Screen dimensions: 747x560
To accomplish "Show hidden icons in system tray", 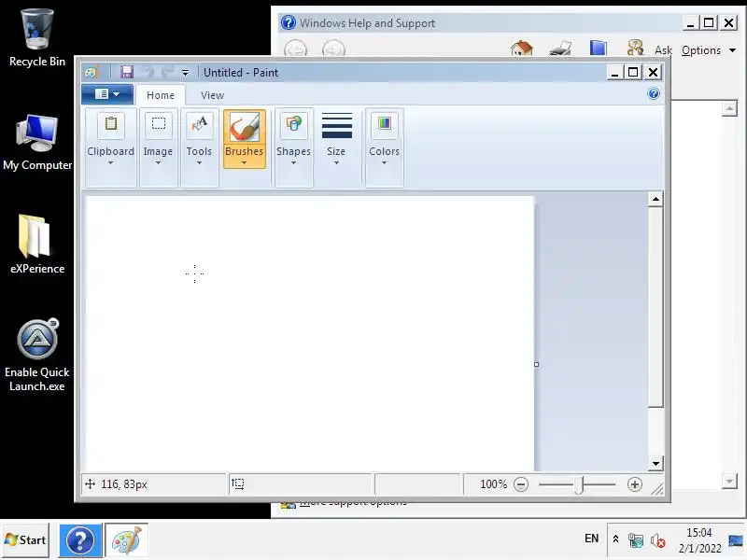I will [x=615, y=539].
